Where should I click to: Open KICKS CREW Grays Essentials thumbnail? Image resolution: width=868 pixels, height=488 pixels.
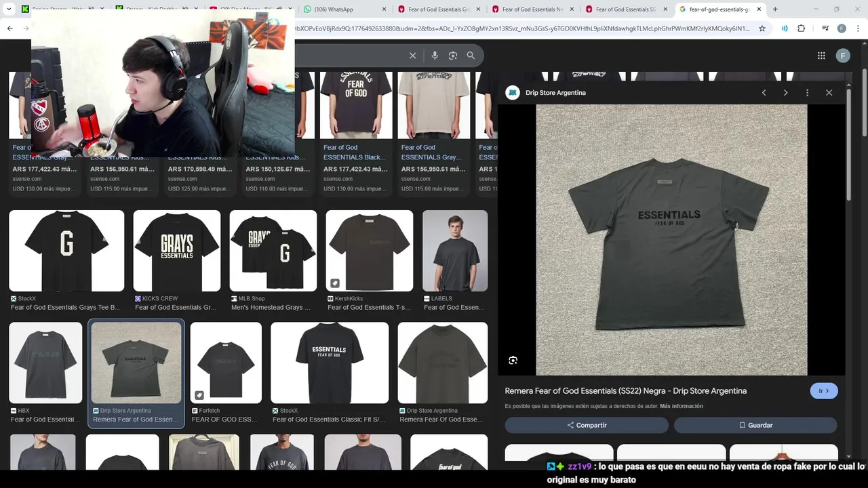pyautogui.click(x=177, y=251)
